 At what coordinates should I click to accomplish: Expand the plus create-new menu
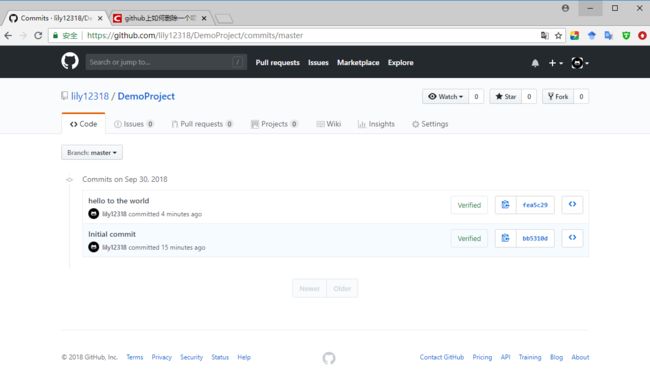(555, 63)
